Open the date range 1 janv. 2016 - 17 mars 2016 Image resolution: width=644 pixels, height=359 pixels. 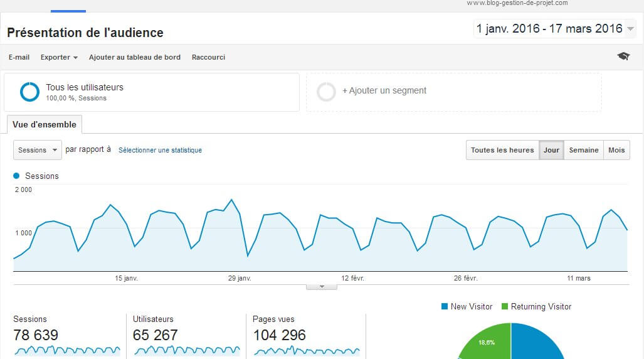click(549, 28)
